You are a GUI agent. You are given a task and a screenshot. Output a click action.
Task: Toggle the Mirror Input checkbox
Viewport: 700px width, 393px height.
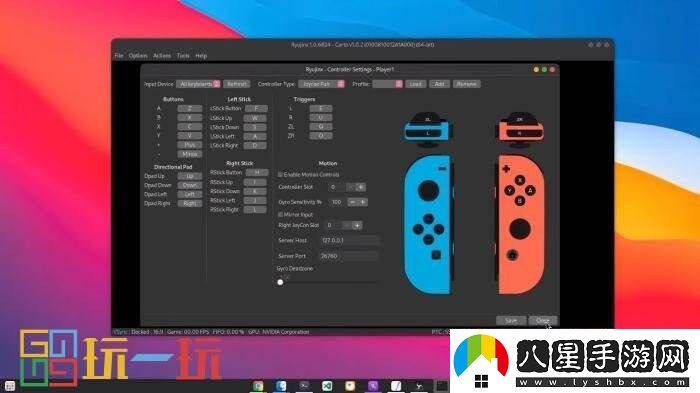click(280, 215)
